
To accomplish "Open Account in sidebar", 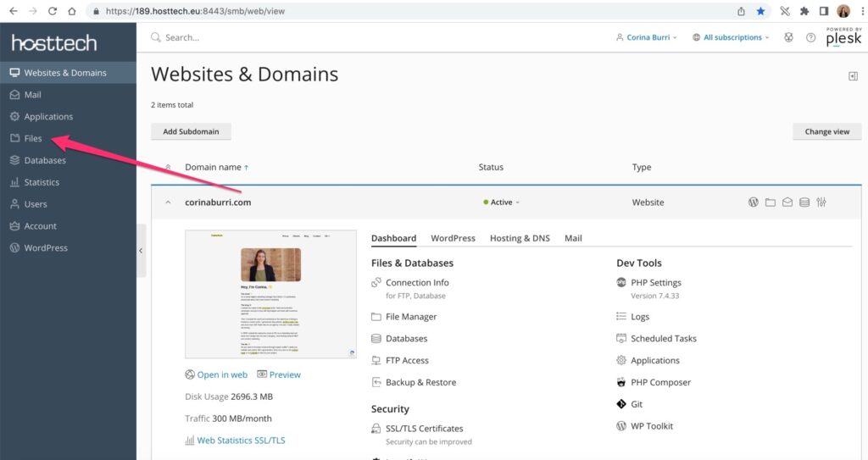I will tap(68, 226).
